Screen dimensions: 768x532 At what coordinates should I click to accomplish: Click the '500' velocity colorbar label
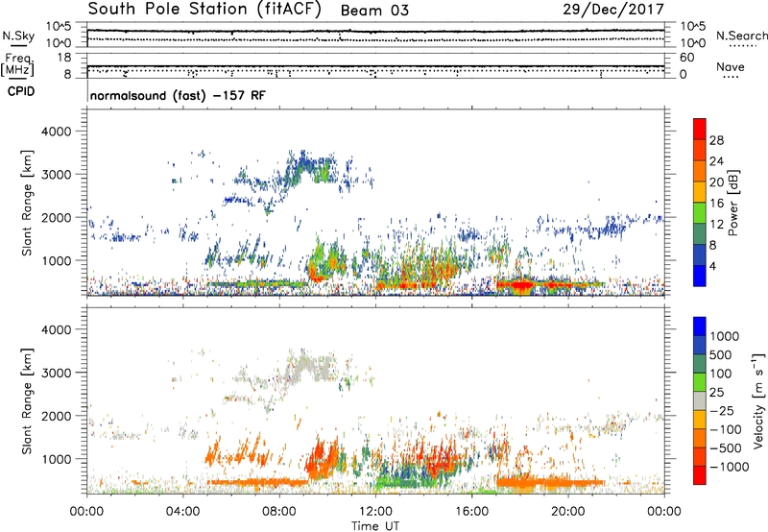(721, 355)
